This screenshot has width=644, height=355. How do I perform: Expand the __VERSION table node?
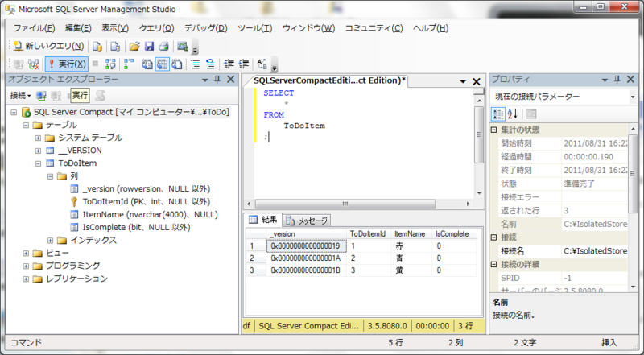[38, 151]
